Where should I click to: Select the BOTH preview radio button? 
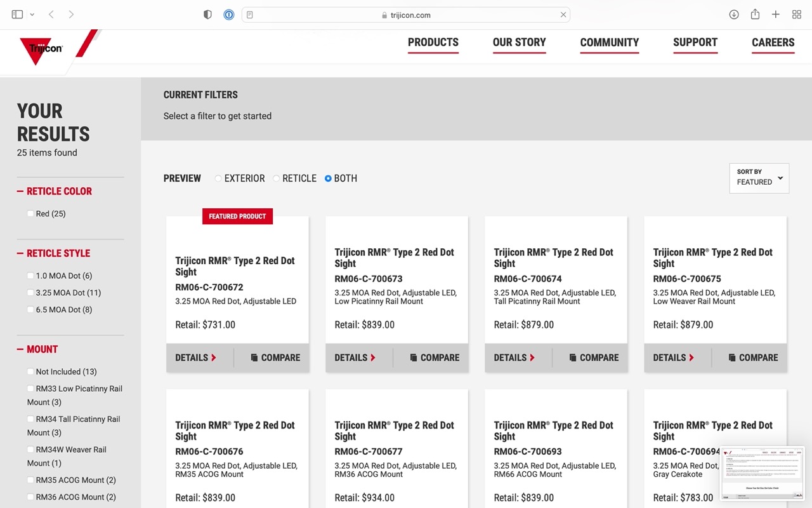(x=328, y=178)
